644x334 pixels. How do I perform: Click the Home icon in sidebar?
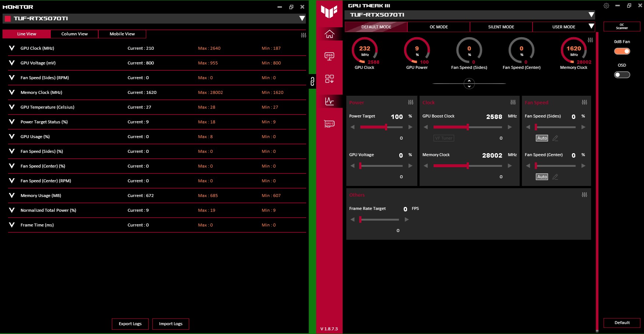329,34
